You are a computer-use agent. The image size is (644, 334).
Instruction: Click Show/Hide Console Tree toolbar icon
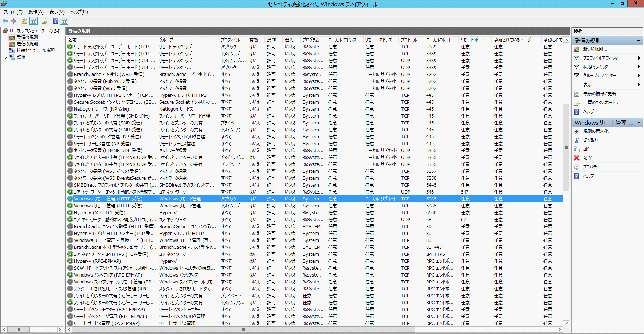(34, 21)
